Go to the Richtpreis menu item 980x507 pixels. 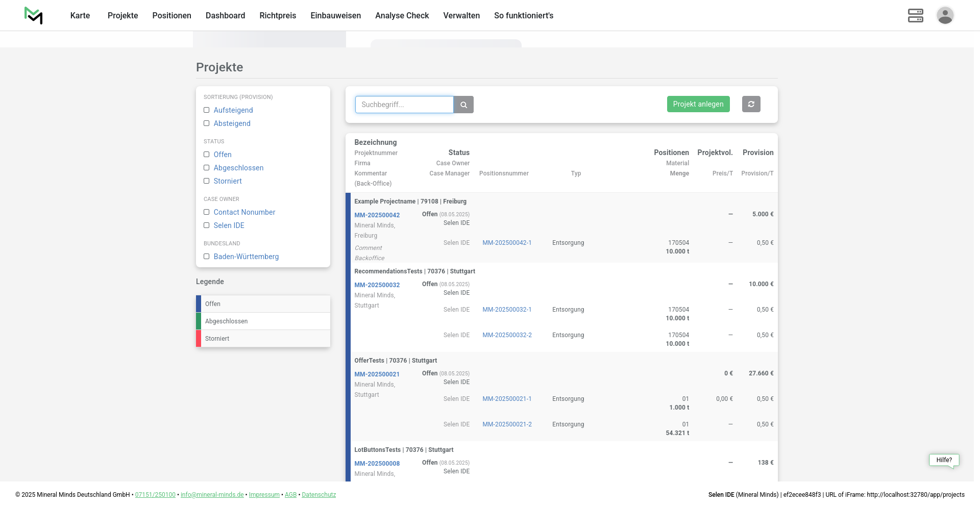[278, 15]
